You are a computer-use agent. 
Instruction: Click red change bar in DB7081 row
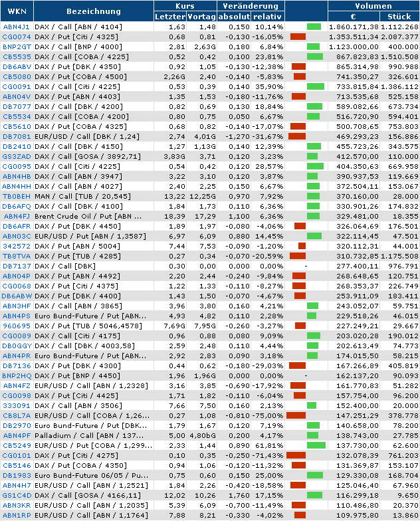point(297,137)
